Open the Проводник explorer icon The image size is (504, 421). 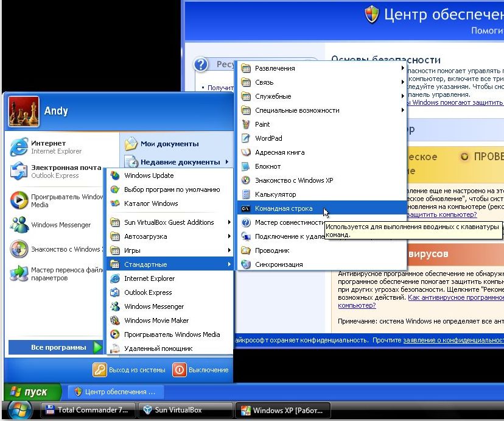[246, 250]
